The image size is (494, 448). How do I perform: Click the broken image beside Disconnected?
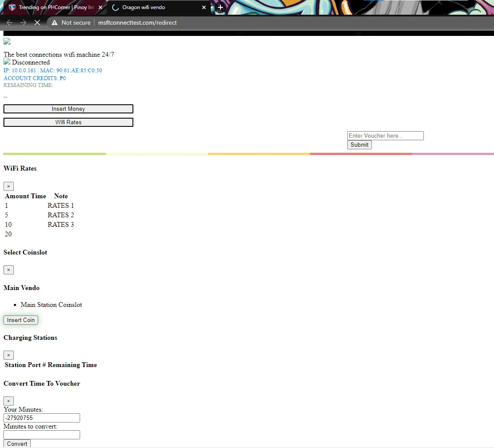click(x=7, y=62)
